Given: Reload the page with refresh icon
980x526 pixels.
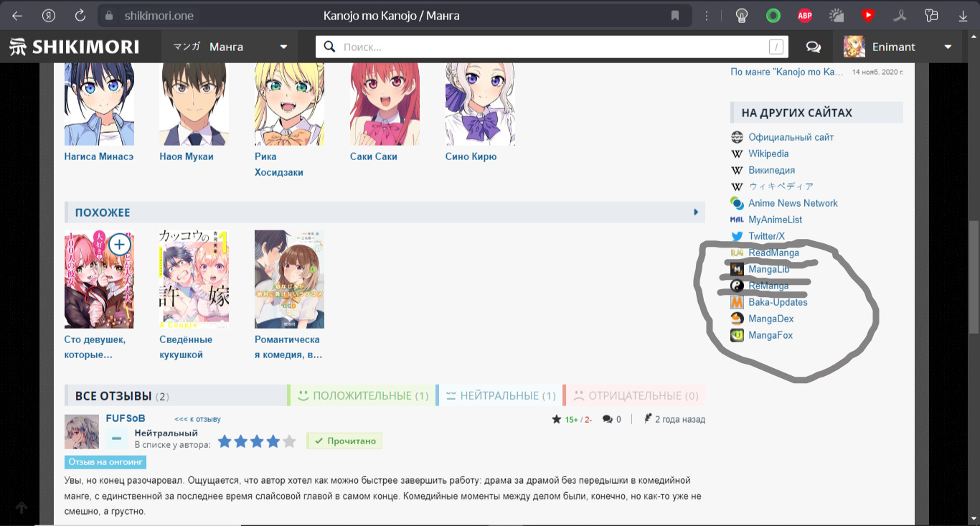Looking at the screenshot, I should click(x=80, y=16).
